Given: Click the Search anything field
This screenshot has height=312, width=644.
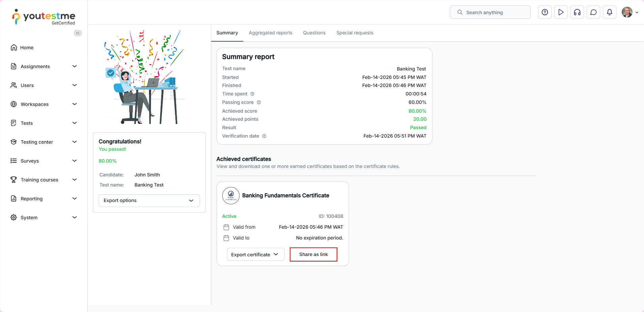Looking at the screenshot, I should (x=490, y=12).
